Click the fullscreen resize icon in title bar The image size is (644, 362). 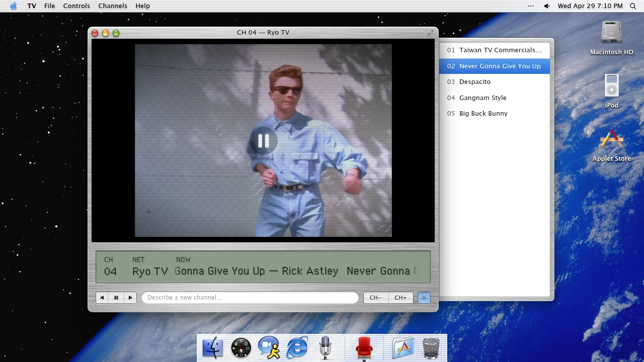tap(431, 33)
